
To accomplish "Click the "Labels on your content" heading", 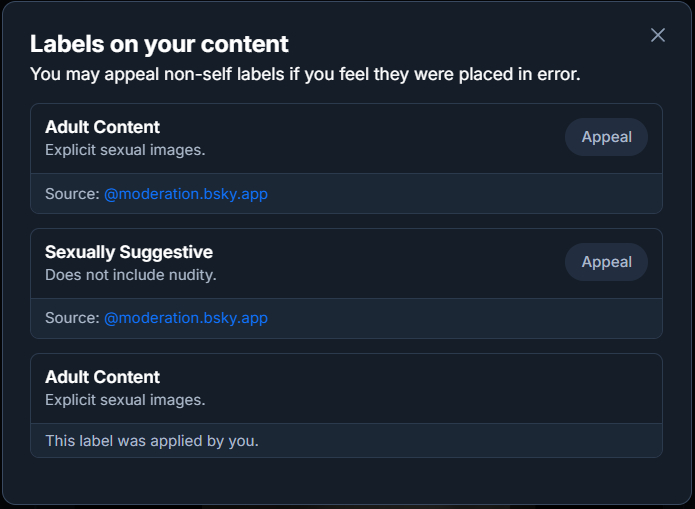I will (x=159, y=44).
